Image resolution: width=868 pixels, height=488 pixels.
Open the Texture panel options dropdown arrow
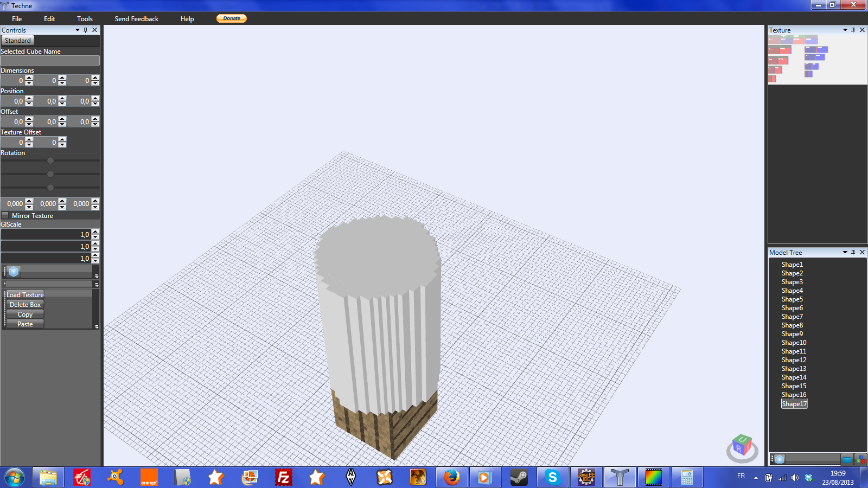(845, 30)
